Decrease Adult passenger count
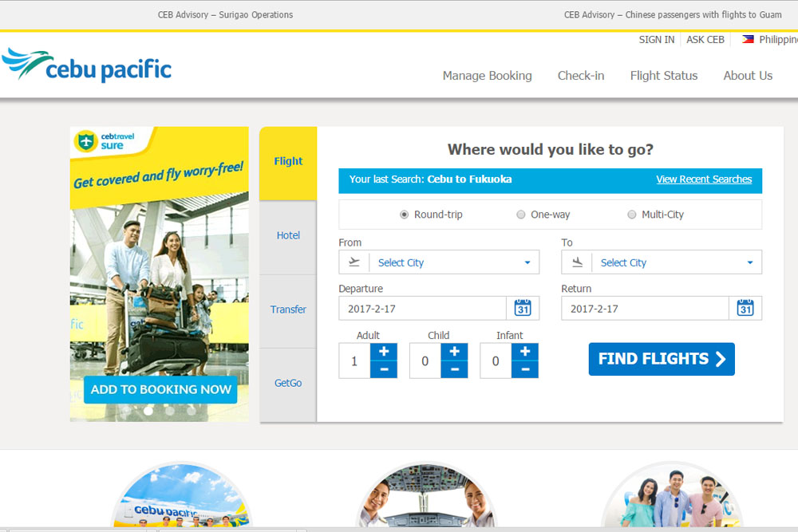Image resolution: width=798 pixels, height=532 pixels. (x=384, y=369)
